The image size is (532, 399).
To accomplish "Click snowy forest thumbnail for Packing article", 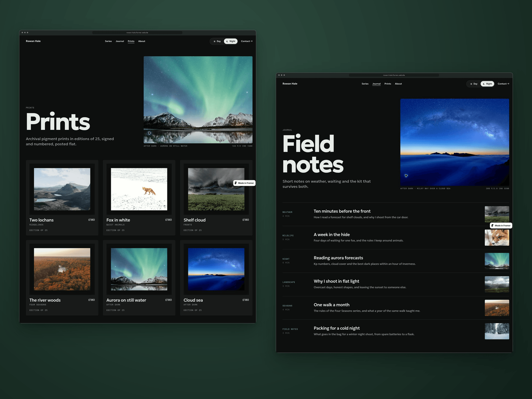I will (x=497, y=331).
